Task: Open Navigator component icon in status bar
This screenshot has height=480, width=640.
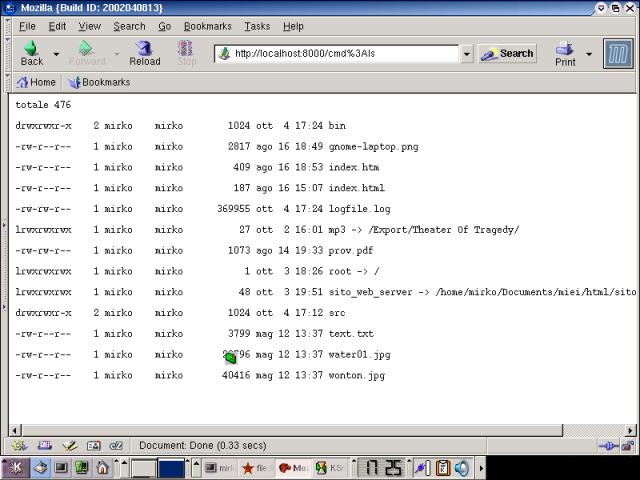Action: pyautogui.click(x=20, y=445)
